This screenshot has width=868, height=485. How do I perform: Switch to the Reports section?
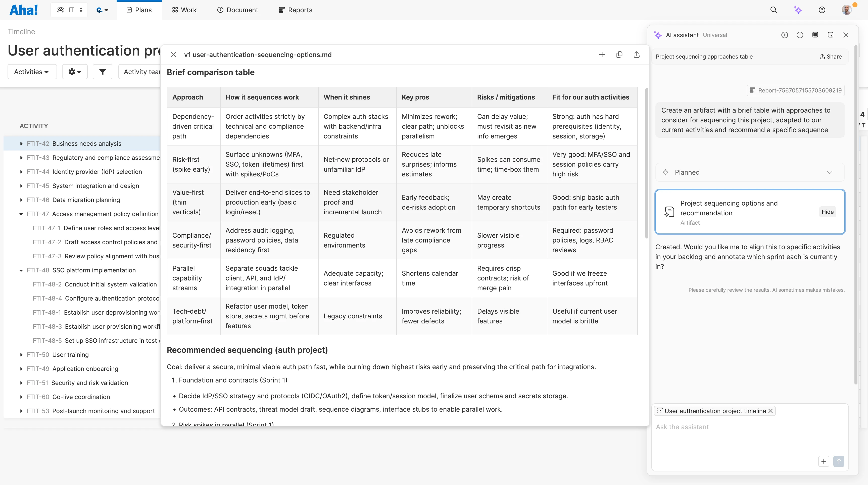(295, 10)
